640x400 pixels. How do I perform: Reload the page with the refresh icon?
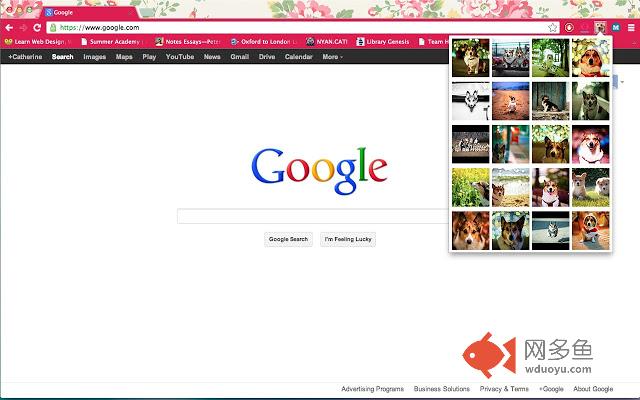[x=37, y=27]
